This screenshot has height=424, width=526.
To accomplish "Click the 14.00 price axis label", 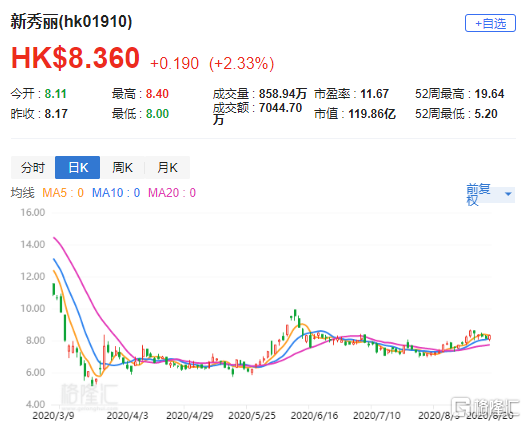I will pos(33,244).
